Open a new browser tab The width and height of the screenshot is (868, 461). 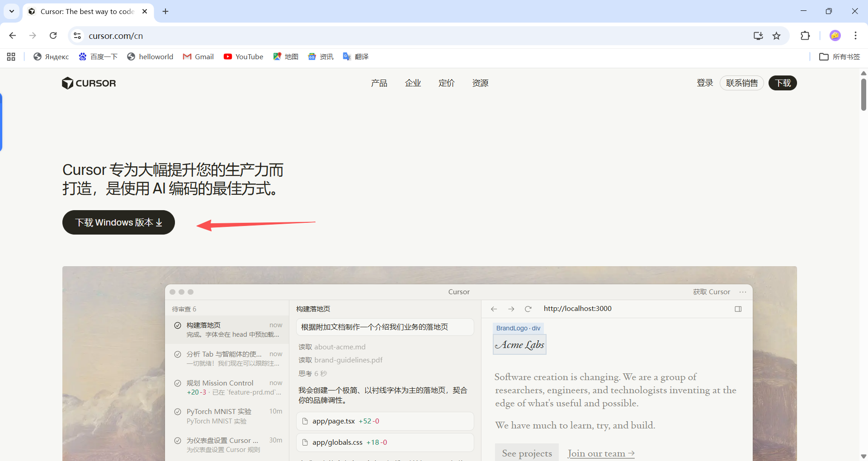[x=165, y=11]
